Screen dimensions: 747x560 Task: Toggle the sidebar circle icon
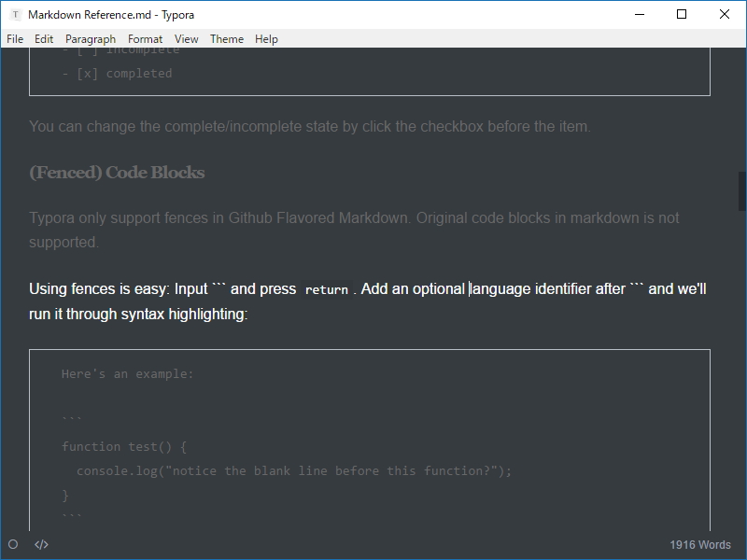[x=13, y=544]
